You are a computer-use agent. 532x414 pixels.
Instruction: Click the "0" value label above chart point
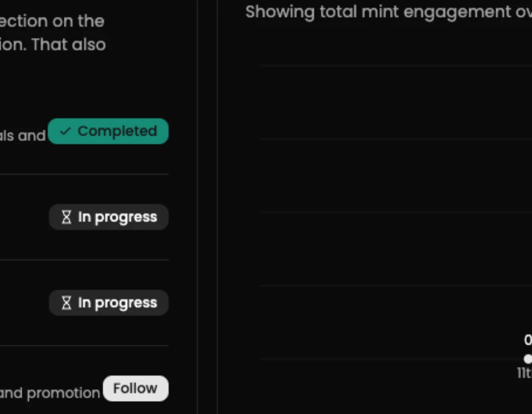click(528, 340)
